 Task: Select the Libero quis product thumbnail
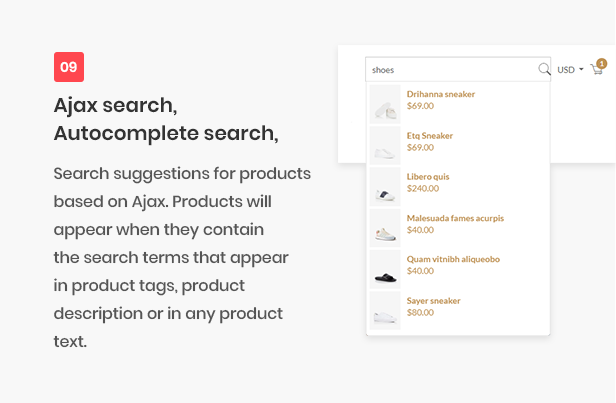385,187
